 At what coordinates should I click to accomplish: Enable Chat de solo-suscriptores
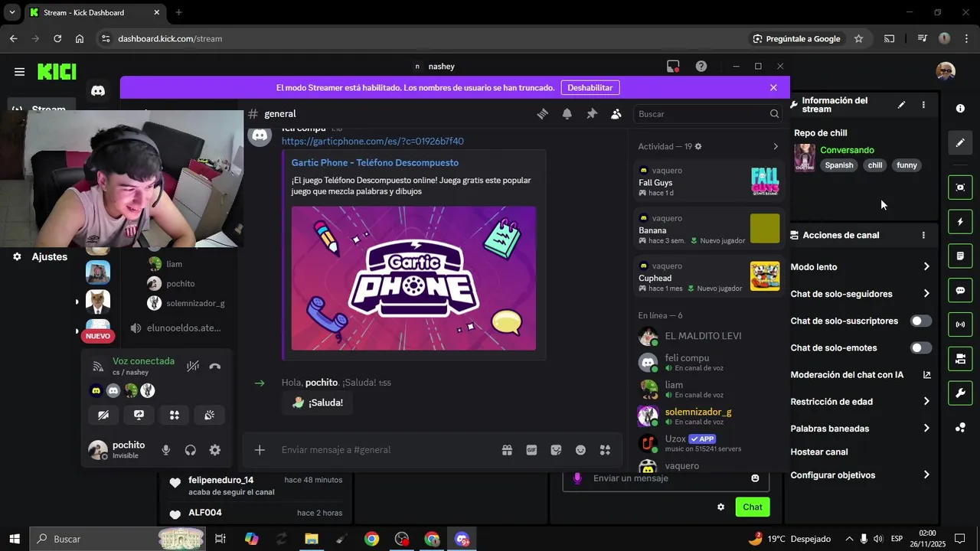[921, 321]
